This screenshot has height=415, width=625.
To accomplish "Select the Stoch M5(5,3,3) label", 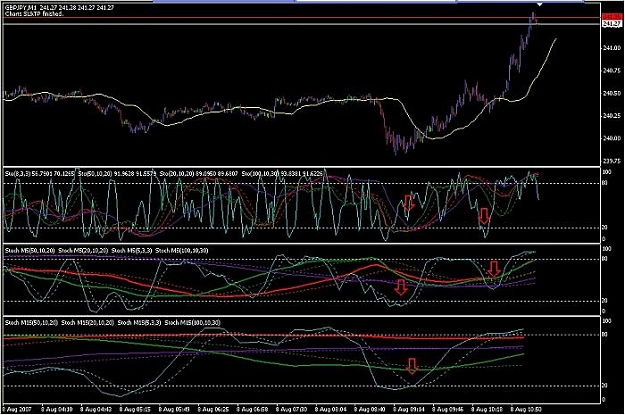I will coord(132,251).
